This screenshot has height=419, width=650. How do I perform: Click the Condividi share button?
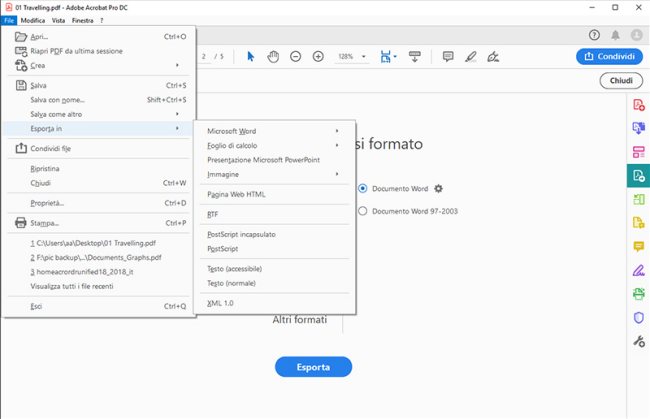point(609,56)
